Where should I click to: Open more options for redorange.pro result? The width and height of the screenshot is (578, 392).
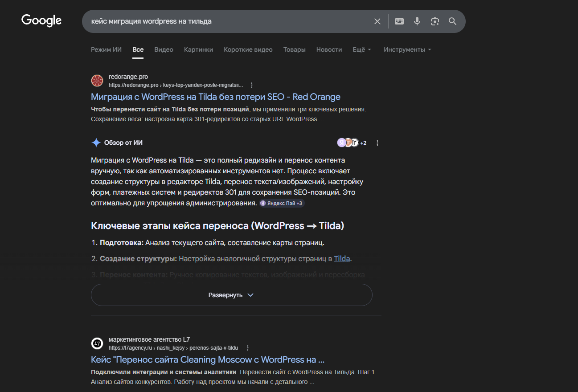tap(252, 85)
